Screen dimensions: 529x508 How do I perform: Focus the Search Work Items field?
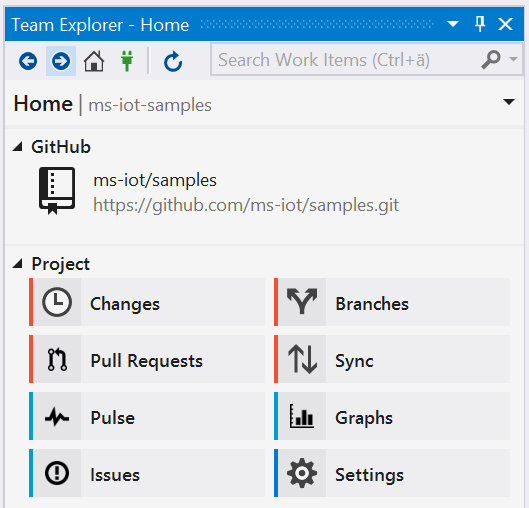346,60
